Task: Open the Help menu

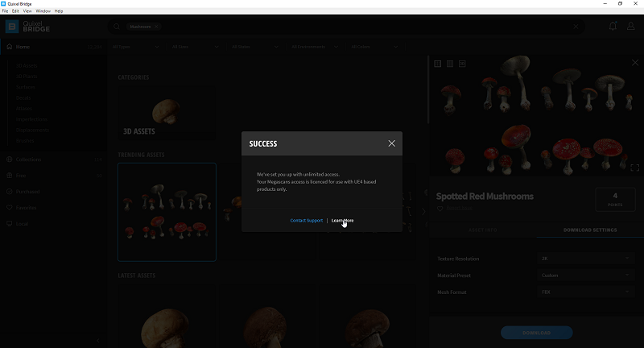Action: tap(59, 11)
